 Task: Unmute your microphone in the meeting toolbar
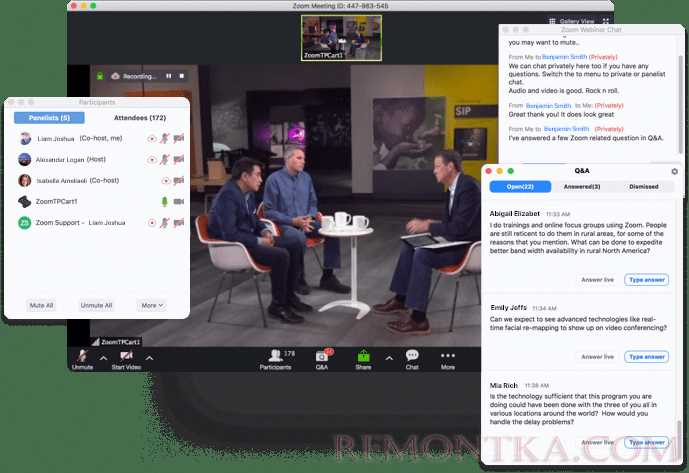[x=82, y=360]
